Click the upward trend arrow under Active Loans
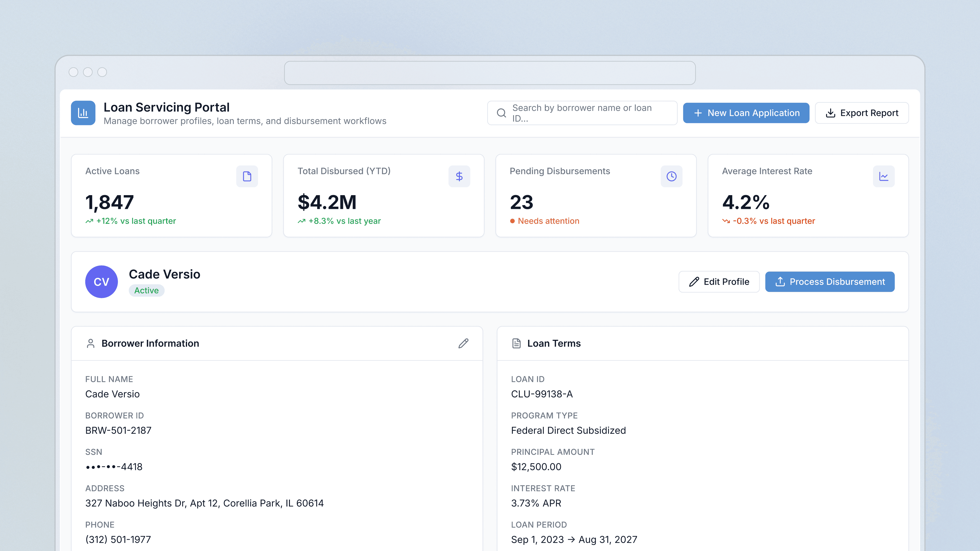This screenshot has width=980, height=551. (89, 221)
